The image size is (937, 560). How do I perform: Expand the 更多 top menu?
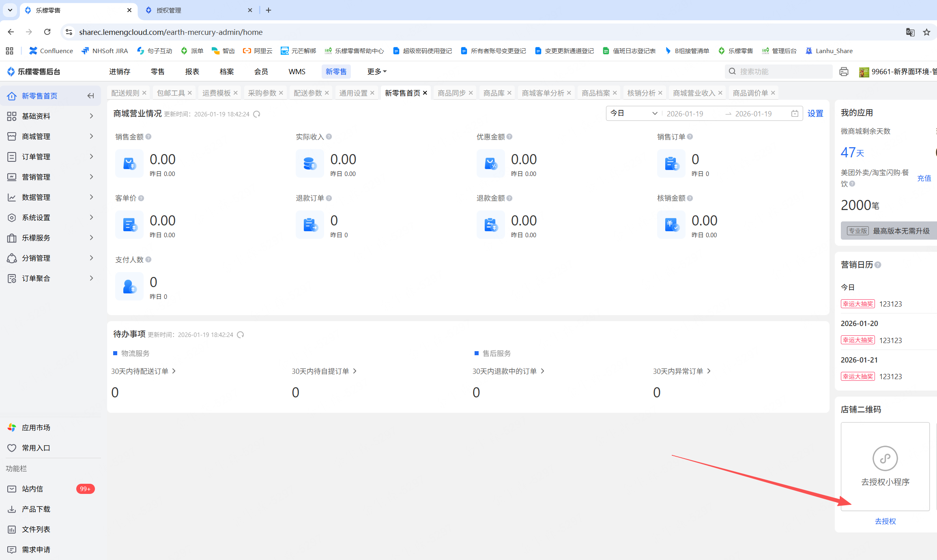(x=376, y=72)
